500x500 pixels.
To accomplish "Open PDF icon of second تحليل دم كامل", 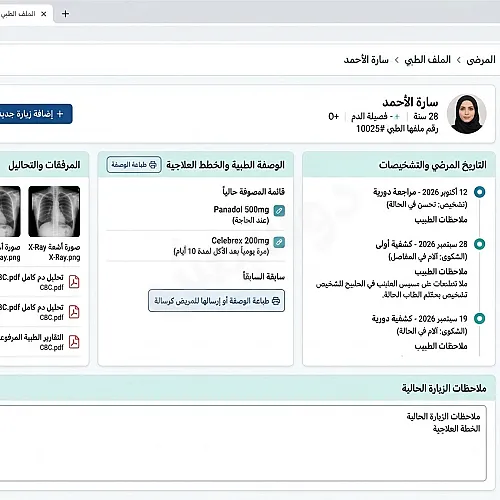I will (74, 312).
